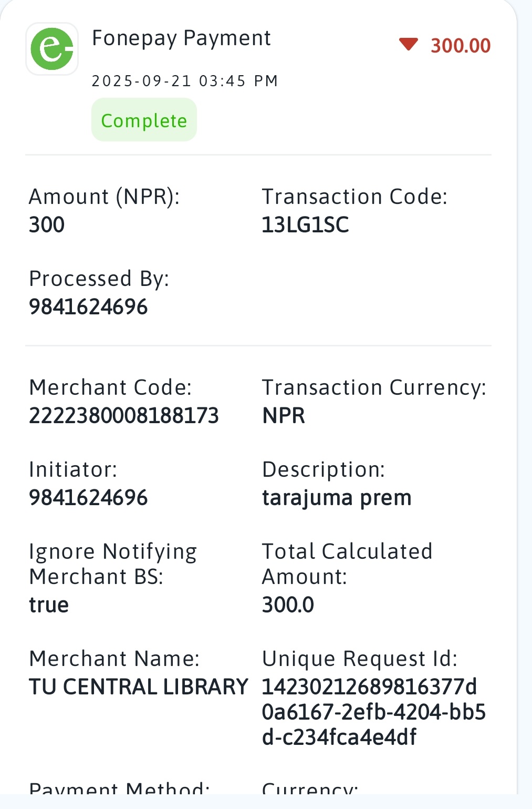Tap the green Complete status badge
This screenshot has height=809, width=532.
144,120
